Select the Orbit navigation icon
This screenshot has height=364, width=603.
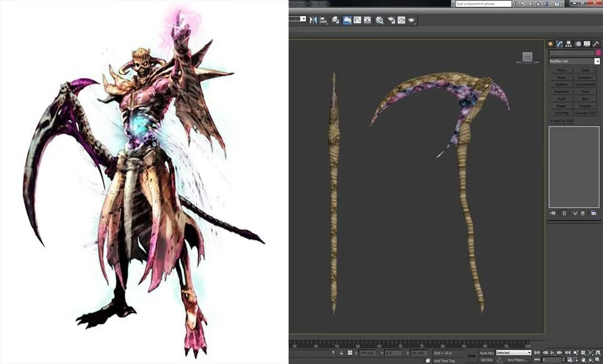point(590,360)
